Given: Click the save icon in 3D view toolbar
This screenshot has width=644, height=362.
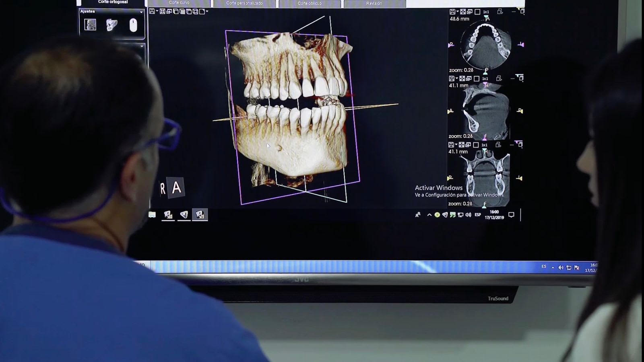Looking at the screenshot, I should 152,11.
